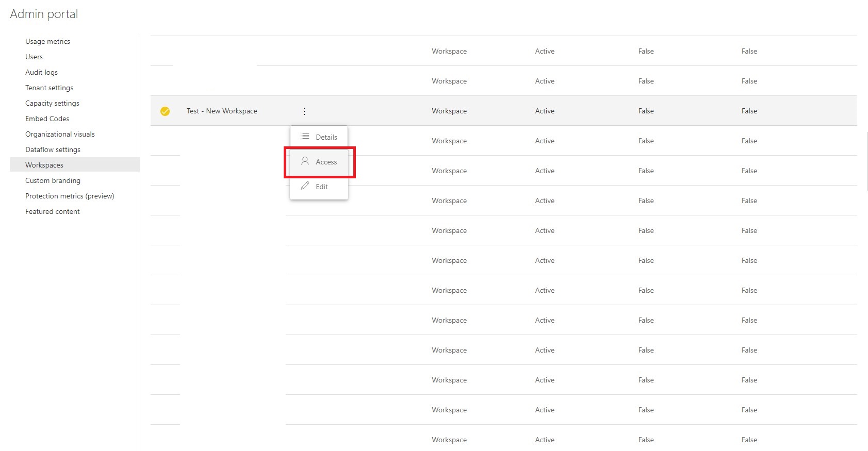Click the pencil icon beside Edit

click(305, 186)
